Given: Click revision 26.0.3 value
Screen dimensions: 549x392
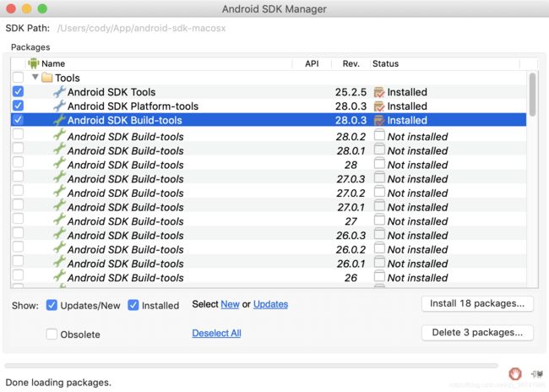Looking at the screenshot, I should coord(351,236).
